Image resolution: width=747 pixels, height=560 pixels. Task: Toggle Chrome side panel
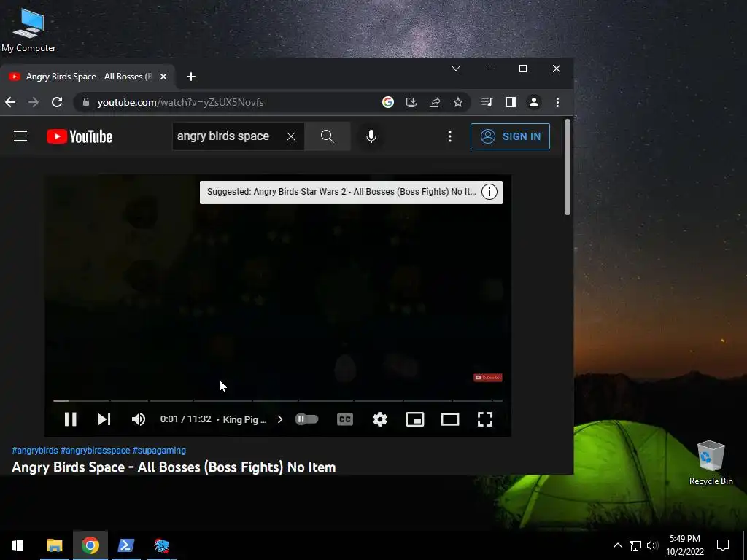coord(510,102)
